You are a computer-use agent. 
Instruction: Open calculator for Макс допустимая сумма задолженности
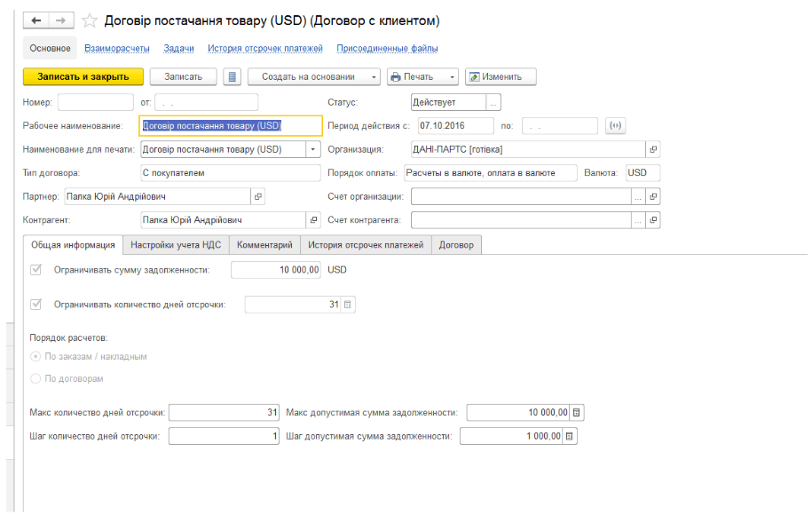tap(577, 412)
